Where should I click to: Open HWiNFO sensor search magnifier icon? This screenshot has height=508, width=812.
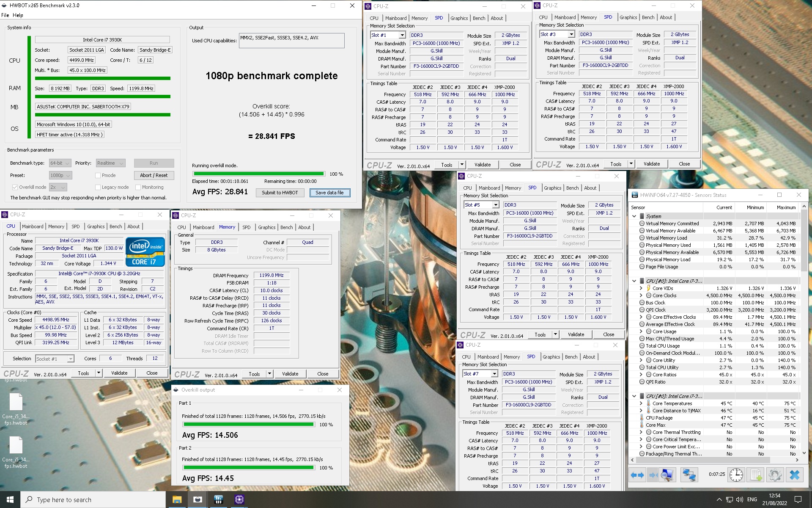point(667,475)
